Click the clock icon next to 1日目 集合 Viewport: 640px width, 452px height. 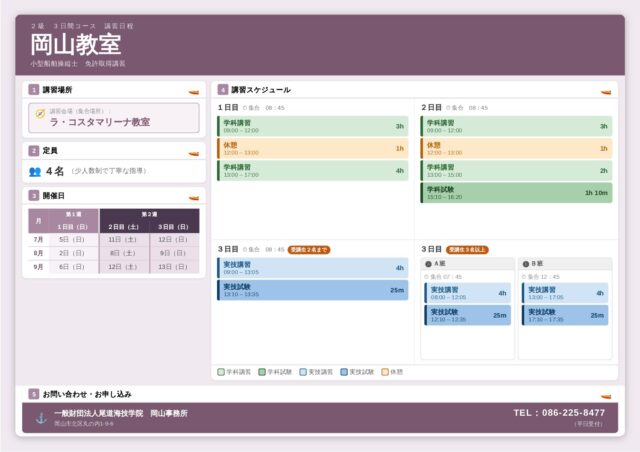tap(245, 108)
